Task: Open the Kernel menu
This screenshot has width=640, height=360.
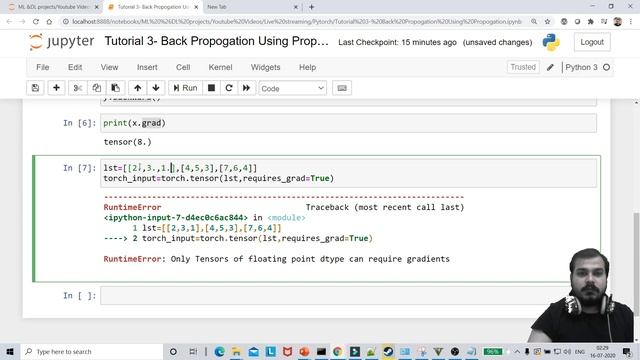Action: coord(220,67)
